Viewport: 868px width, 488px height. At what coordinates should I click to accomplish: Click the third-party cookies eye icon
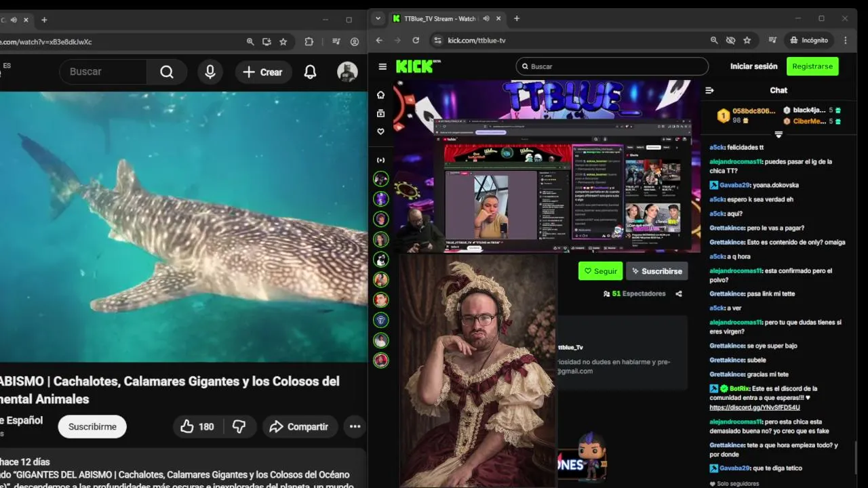[x=730, y=40]
